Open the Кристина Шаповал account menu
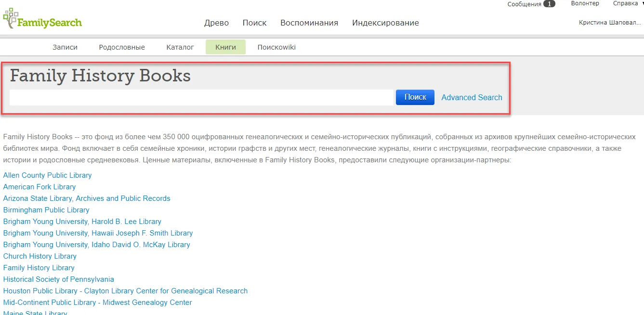Screen dimensions: 644x315 point(610,23)
